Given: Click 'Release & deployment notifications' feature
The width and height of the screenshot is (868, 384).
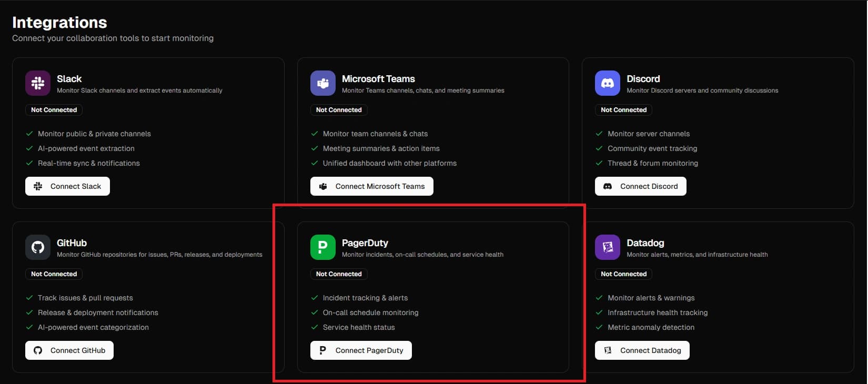Looking at the screenshot, I should coord(98,312).
